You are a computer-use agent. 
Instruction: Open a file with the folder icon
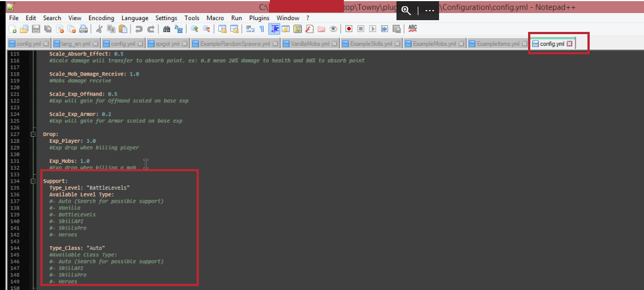24,29
